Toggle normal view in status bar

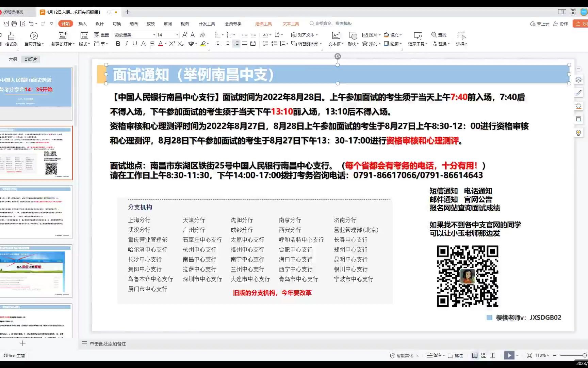click(475, 355)
